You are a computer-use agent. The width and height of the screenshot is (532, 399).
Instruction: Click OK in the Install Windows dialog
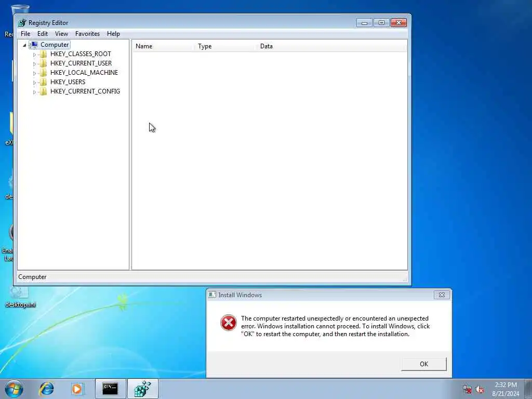tap(424, 364)
